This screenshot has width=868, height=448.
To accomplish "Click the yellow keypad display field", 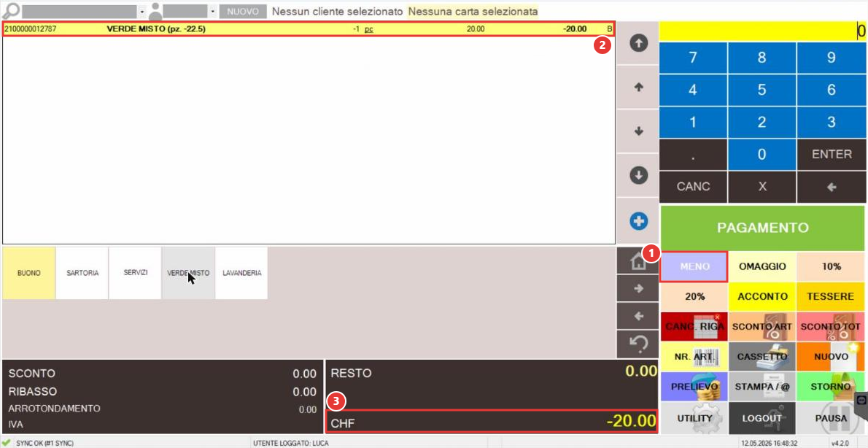I will 762,31.
